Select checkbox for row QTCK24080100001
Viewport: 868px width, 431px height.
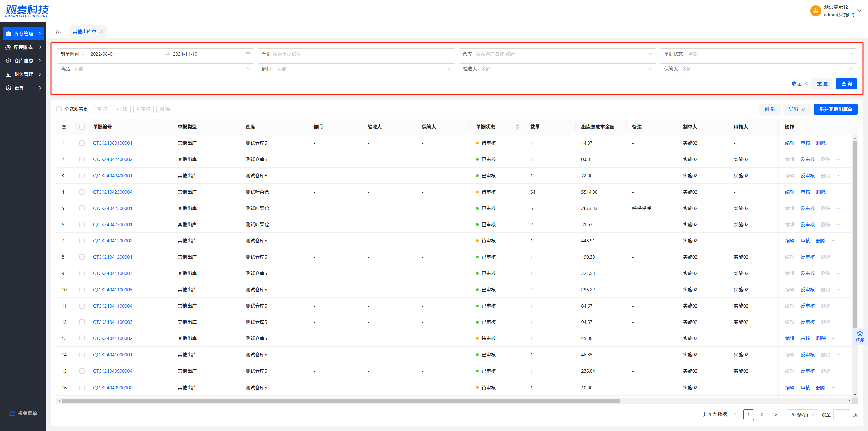click(x=82, y=143)
